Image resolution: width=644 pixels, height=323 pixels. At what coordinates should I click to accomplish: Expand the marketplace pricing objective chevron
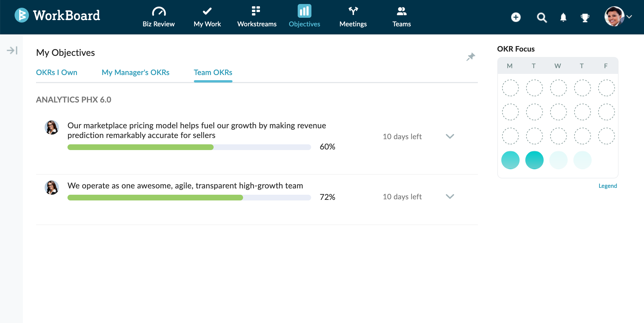click(450, 136)
